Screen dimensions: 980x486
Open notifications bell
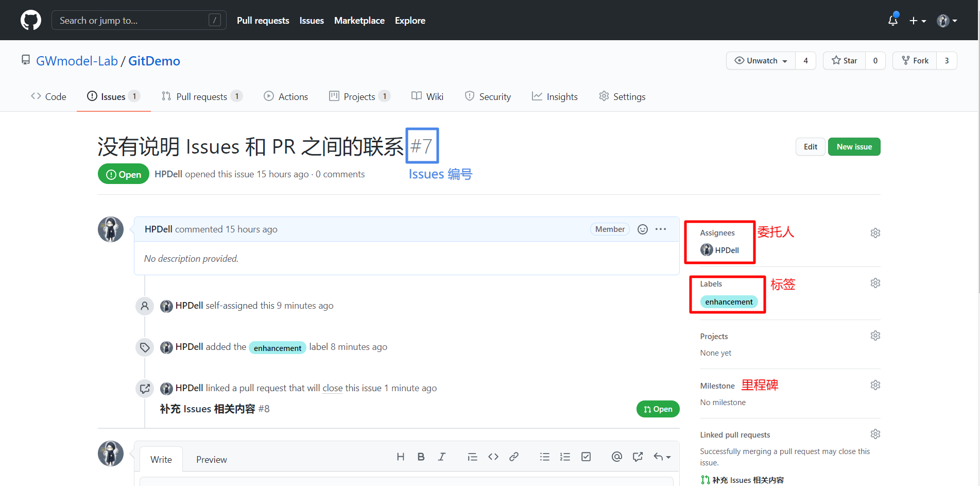[893, 21]
